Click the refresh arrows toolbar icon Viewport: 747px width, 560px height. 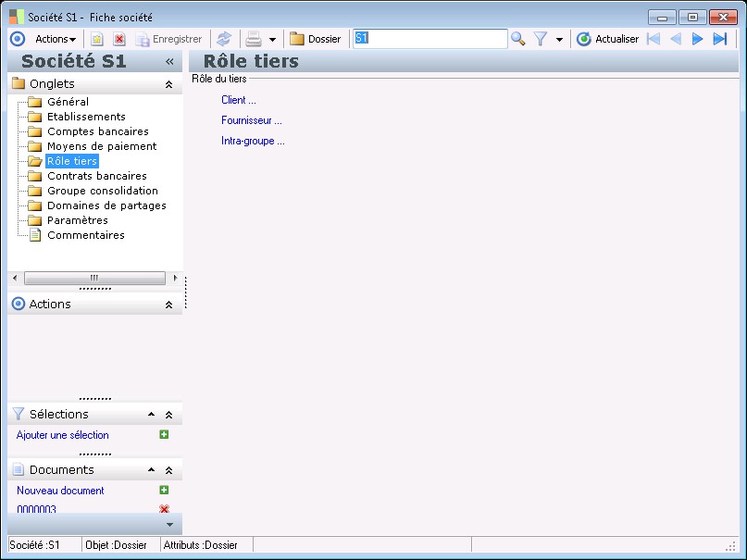pos(224,39)
